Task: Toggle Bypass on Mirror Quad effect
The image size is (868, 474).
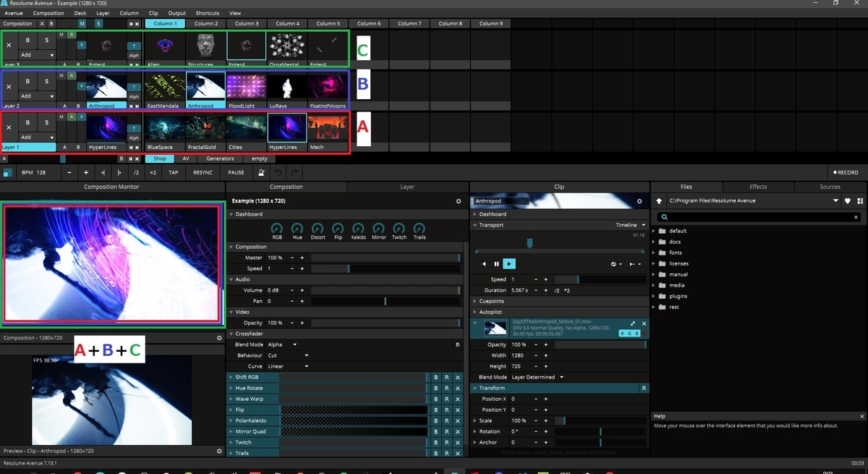Action: pyautogui.click(x=436, y=431)
